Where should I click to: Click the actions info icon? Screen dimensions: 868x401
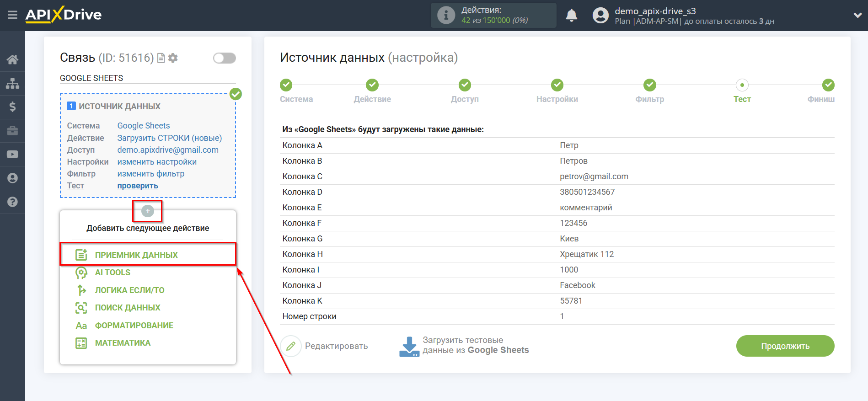[x=446, y=15]
